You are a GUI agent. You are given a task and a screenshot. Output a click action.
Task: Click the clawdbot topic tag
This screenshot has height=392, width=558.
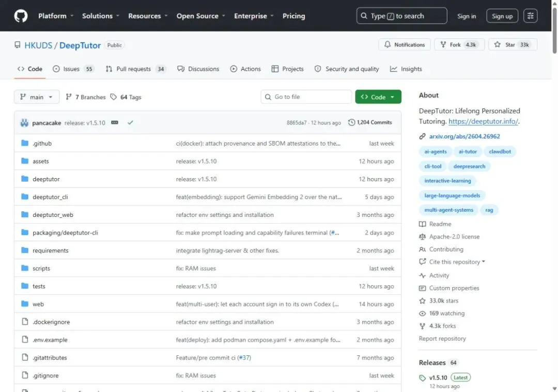[500, 151]
